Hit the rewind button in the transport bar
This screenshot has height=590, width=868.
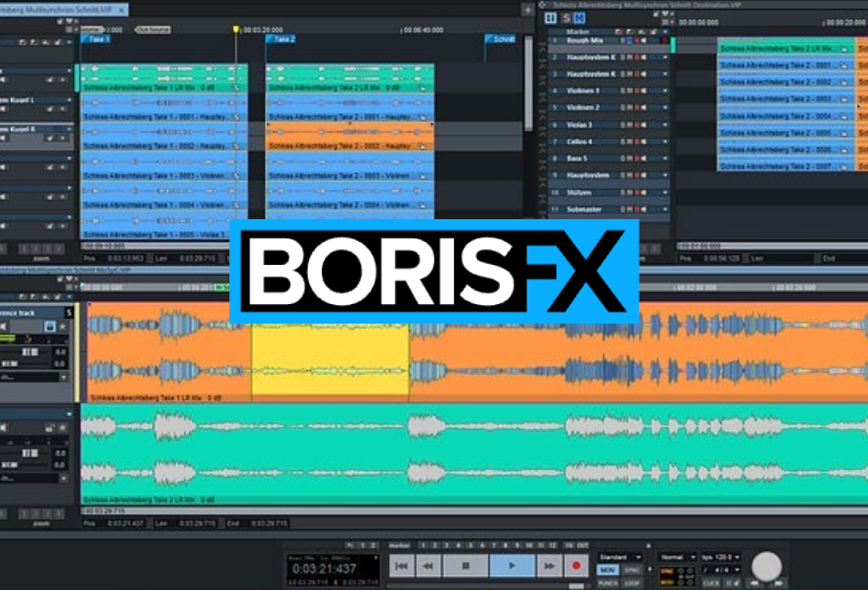[x=428, y=565]
